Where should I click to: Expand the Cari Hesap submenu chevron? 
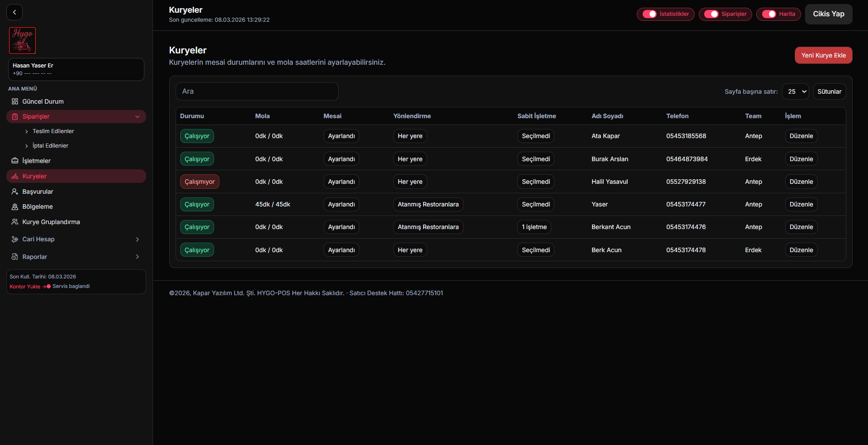[138, 239]
